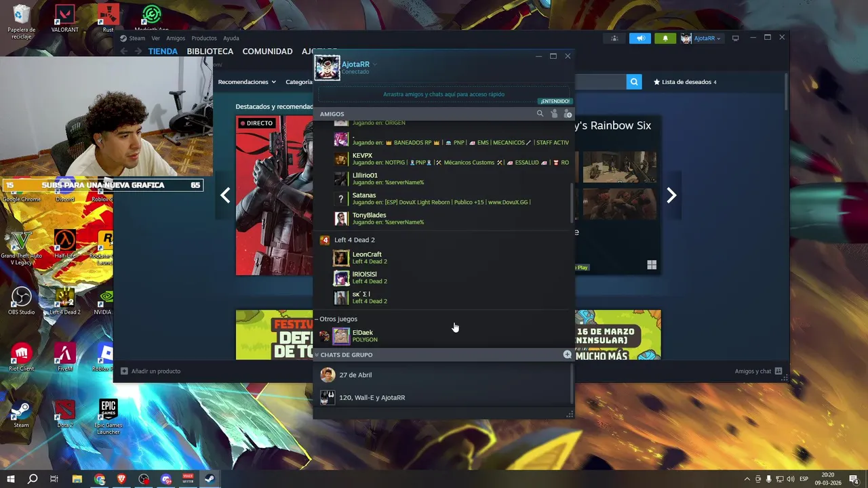Open Papelera de reciclaje
868x488 pixels.
click(21, 22)
